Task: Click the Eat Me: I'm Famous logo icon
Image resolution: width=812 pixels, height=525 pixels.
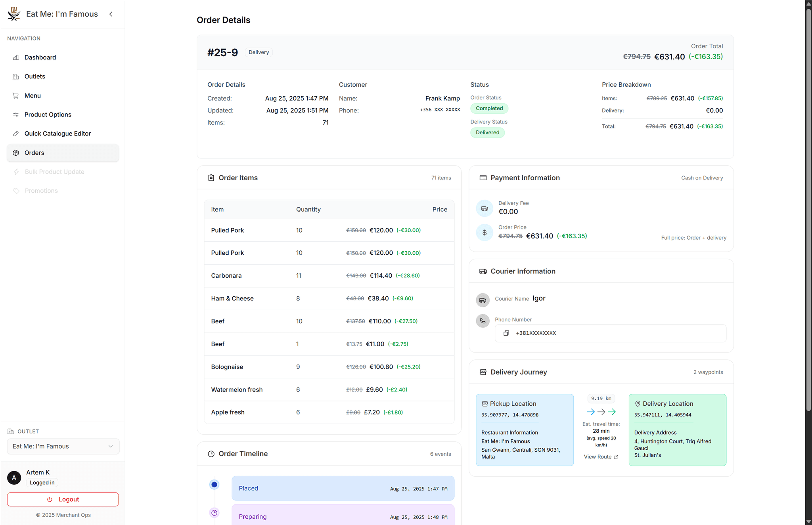Action: click(14, 14)
